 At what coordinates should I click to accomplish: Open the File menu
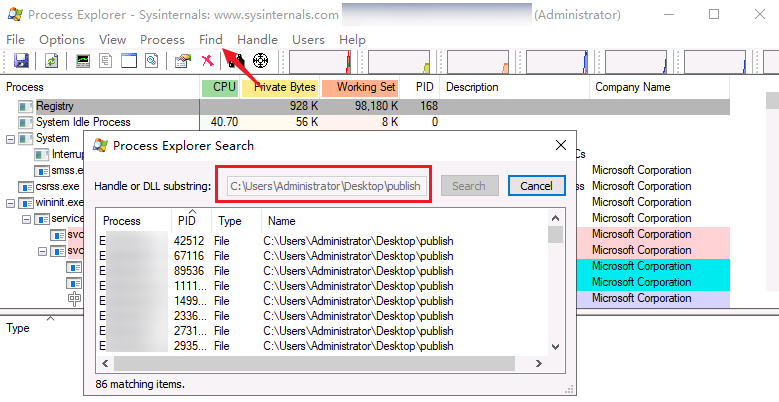pyautogui.click(x=15, y=40)
